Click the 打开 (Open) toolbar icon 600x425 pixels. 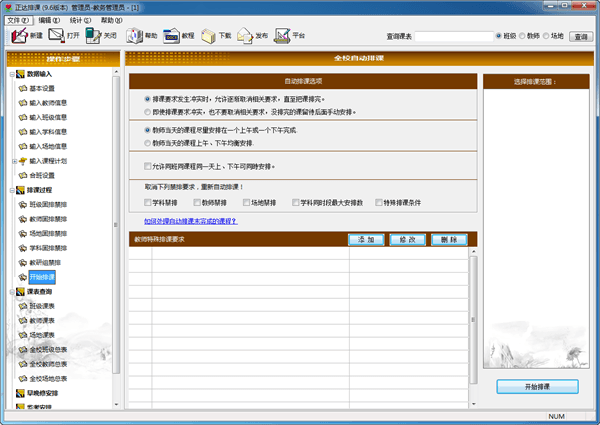pyautogui.click(x=65, y=36)
